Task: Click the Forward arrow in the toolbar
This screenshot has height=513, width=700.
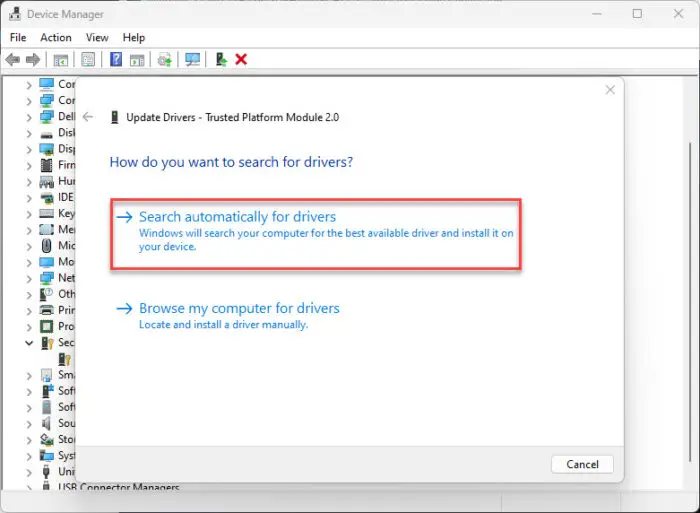Action: point(33,60)
